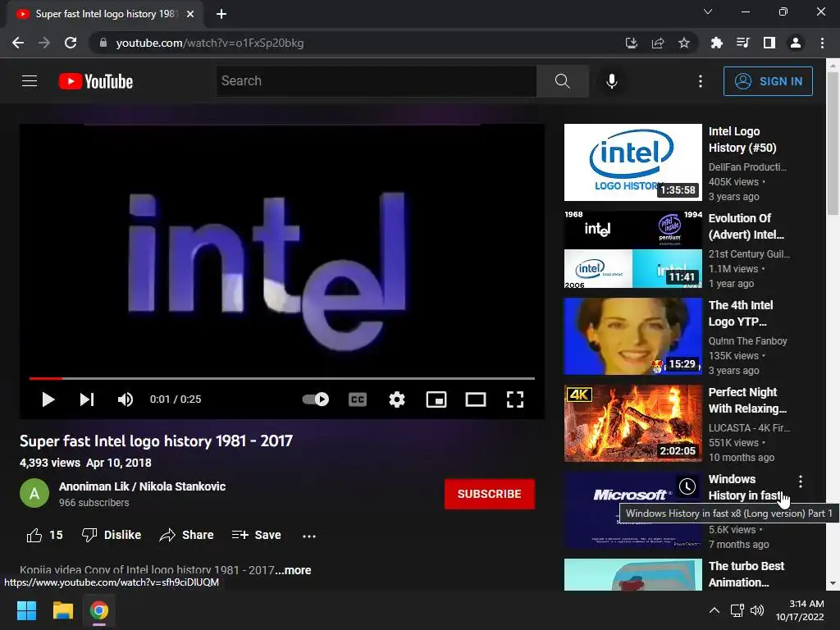Add Windows History video to Watch Later
This screenshot has width=840, height=630.
coord(687,486)
